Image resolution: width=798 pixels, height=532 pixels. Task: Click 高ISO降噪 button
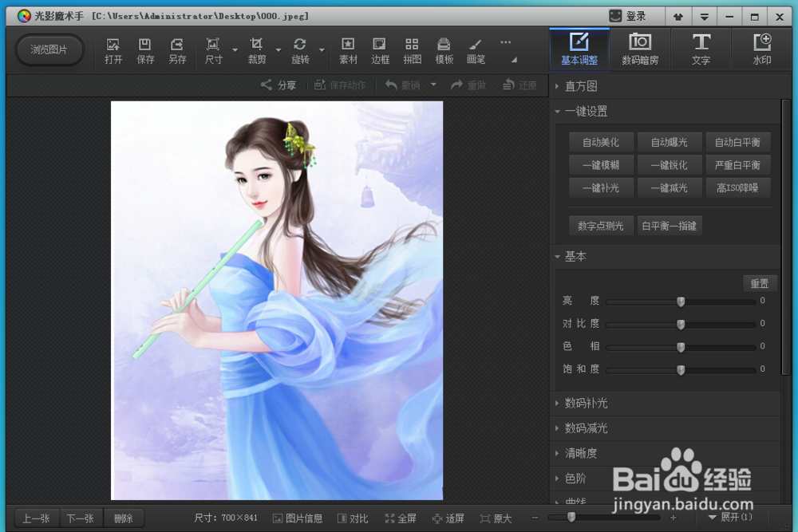pyautogui.click(x=737, y=187)
